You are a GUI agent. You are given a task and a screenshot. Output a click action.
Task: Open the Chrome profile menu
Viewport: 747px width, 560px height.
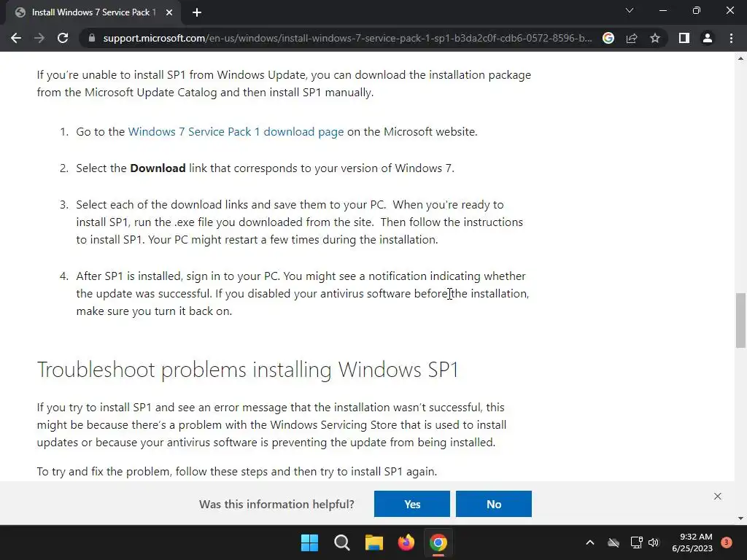pos(708,38)
